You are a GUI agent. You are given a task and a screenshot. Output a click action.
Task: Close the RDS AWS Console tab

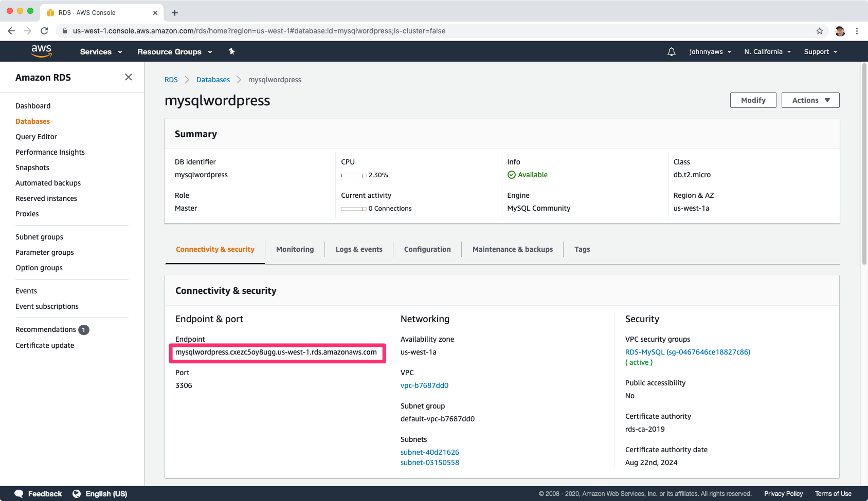155,13
